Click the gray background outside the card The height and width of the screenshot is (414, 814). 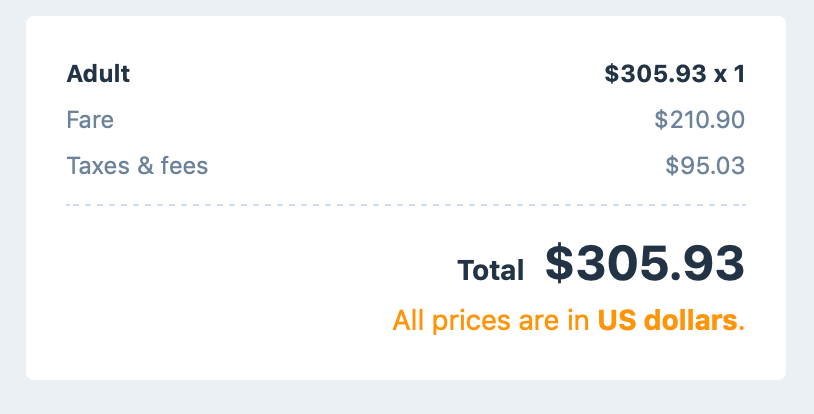point(400,397)
